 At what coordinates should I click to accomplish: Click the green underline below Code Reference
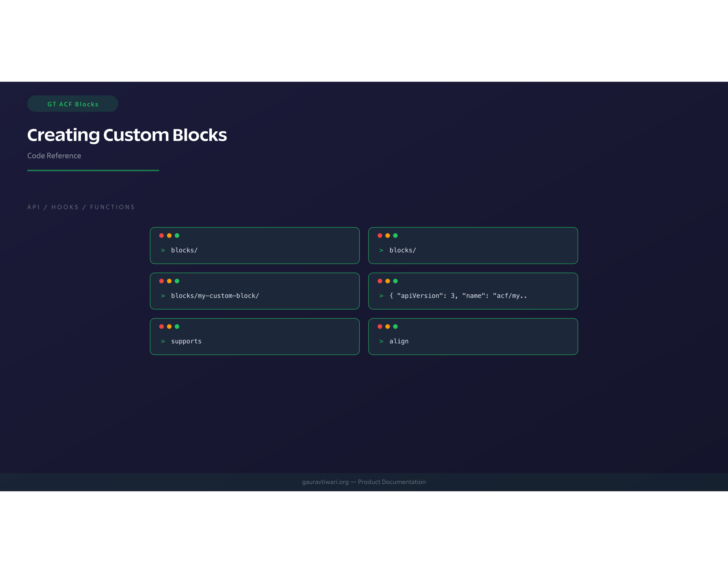coord(93,171)
